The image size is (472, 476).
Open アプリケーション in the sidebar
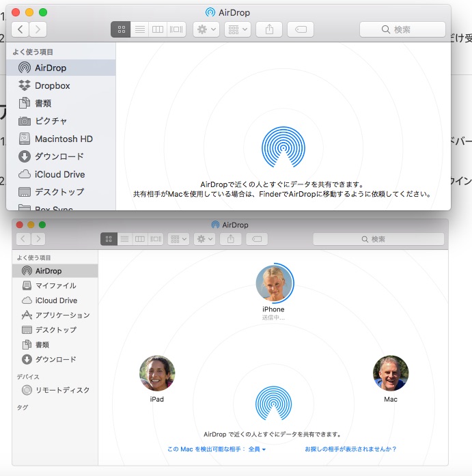point(62,315)
